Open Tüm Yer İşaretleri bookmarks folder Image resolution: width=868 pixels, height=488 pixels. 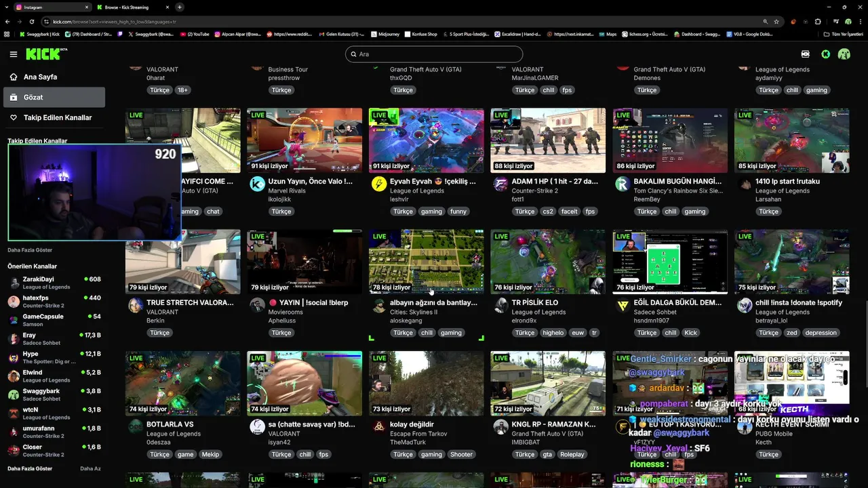tap(844, 34)
